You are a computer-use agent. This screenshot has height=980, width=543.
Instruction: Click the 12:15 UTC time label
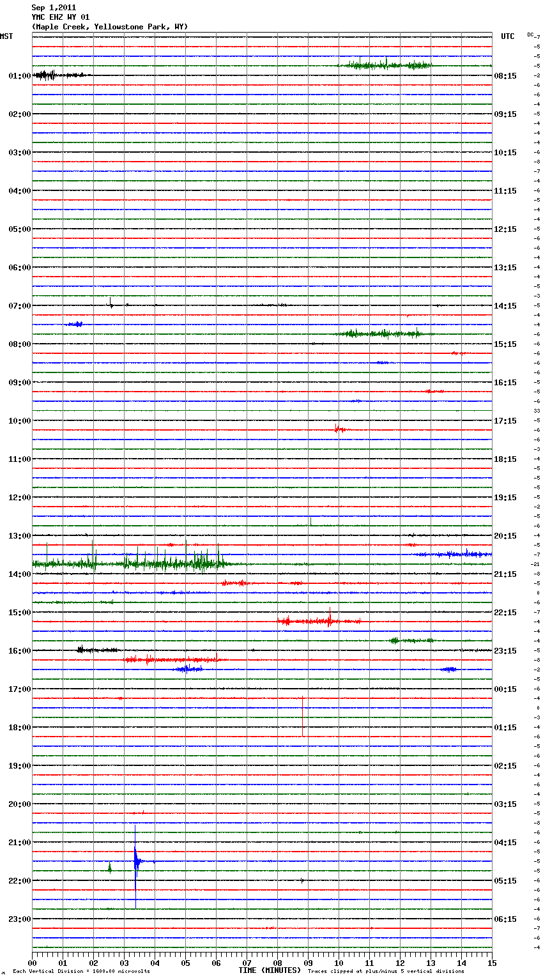click(505, 229)
